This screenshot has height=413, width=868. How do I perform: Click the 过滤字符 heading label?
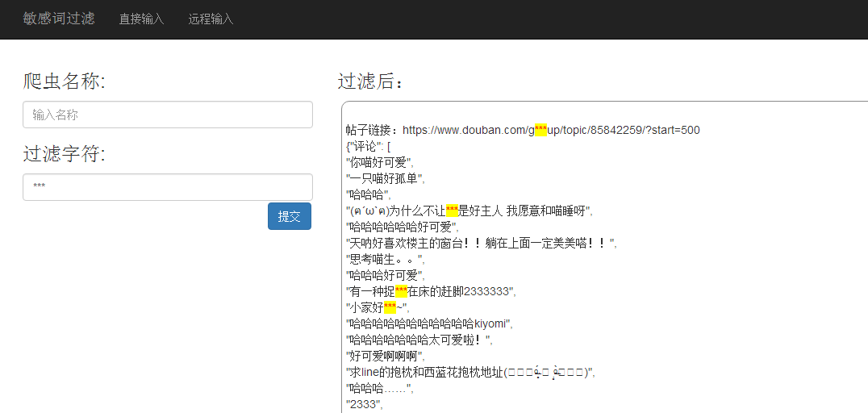[64, 154]
